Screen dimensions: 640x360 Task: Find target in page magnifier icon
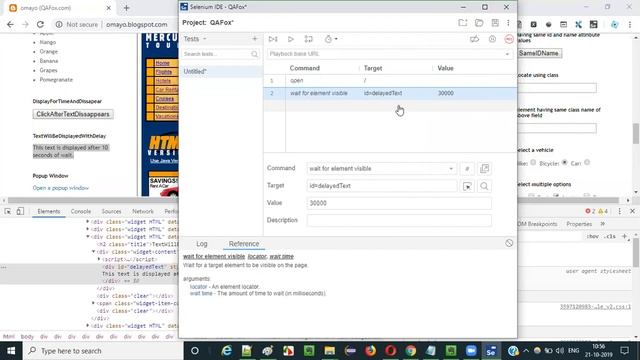point(484,186)
